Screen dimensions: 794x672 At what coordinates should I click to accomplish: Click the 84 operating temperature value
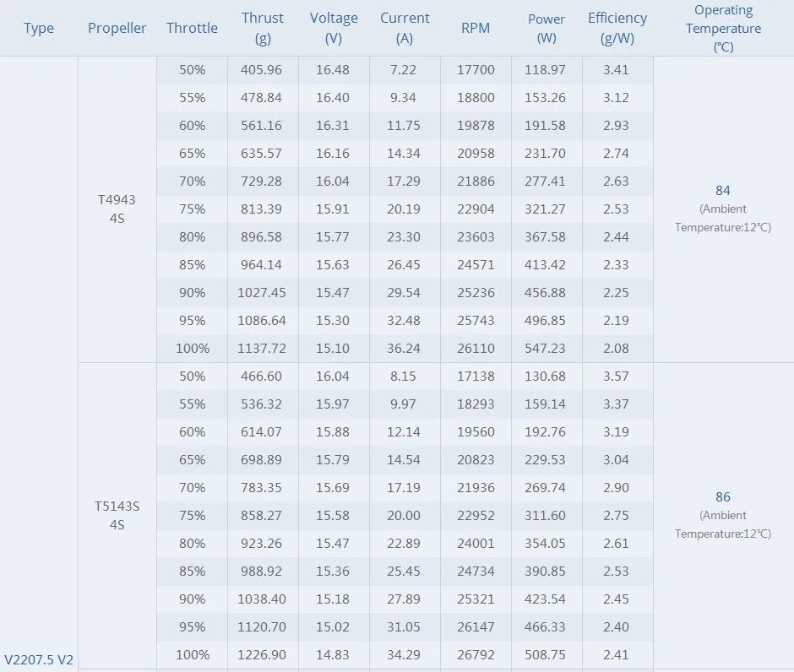[x=722, y=191]
